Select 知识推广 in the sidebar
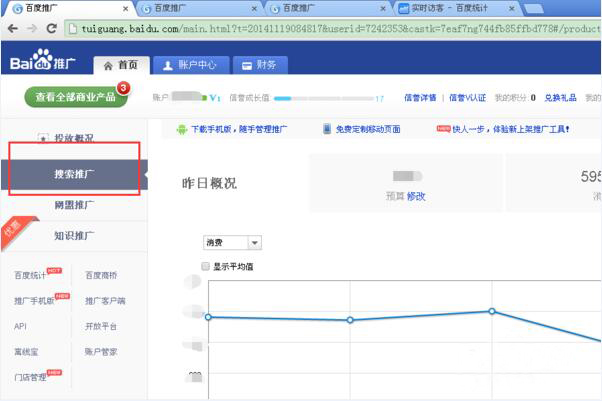602x401 pixels. pos(74,235)
